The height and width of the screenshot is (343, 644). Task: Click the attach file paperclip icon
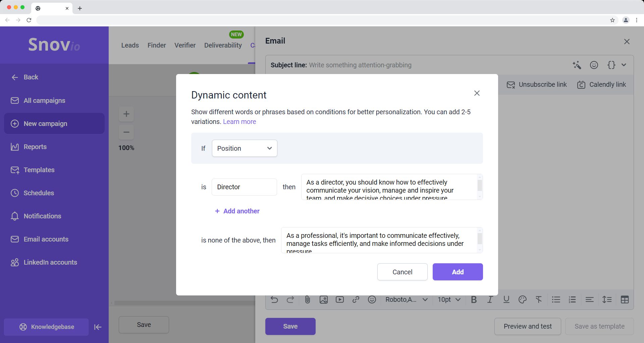click(307, 299)
